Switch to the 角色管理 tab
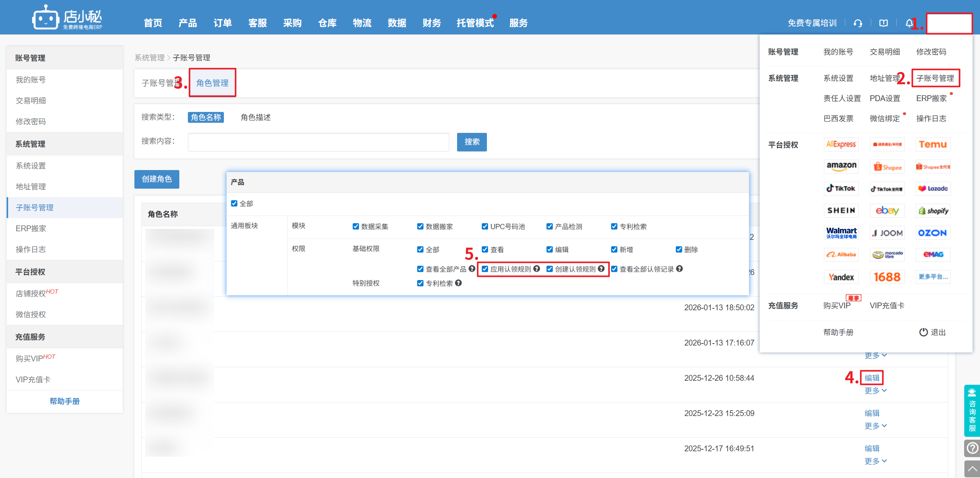 tap(212, 83)
